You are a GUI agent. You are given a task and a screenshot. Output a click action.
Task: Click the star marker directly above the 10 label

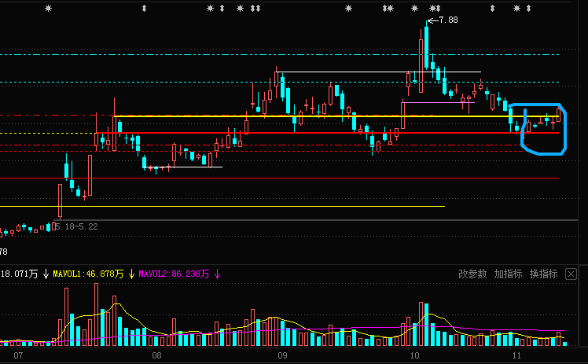click(x=414, y=8)
